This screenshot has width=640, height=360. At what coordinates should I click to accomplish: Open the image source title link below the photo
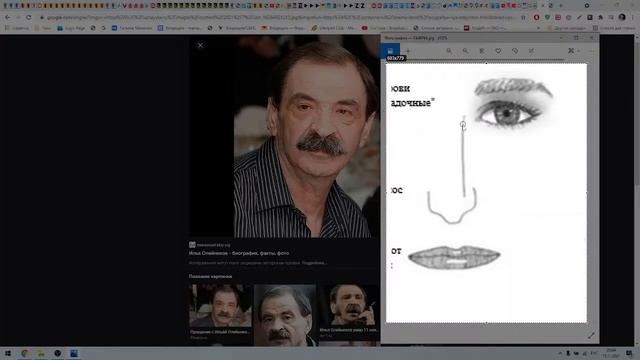pyautogui.click(x=239, y=253)
